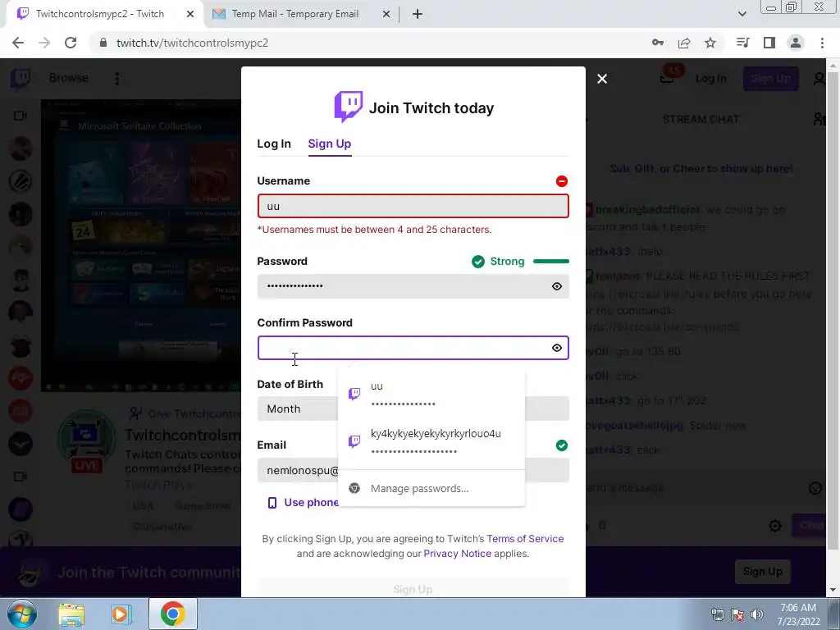Toggle the Chrome side panel icon
This screenshot has height=630, width=840.
tap(769, 43)
